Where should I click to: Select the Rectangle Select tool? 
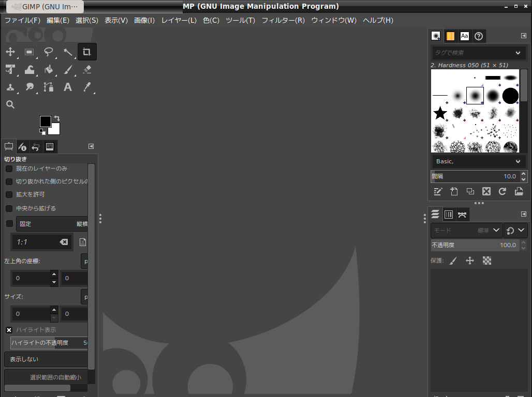click(29, 52)
